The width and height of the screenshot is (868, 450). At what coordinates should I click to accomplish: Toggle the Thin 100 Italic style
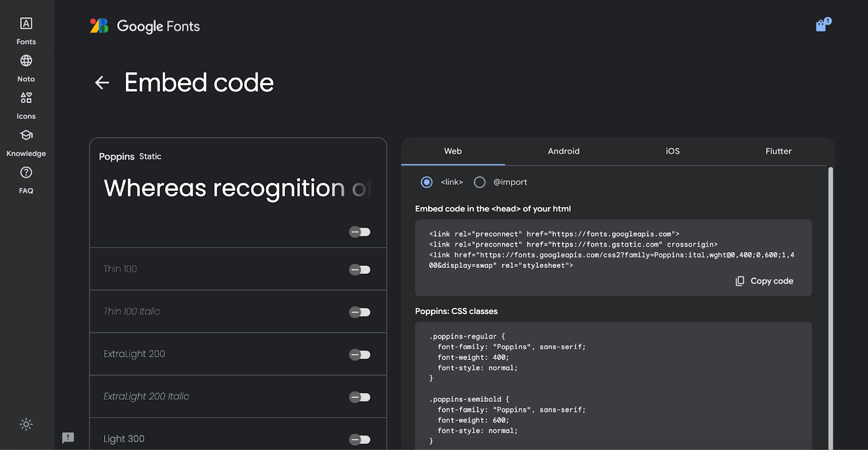(359, 312)
